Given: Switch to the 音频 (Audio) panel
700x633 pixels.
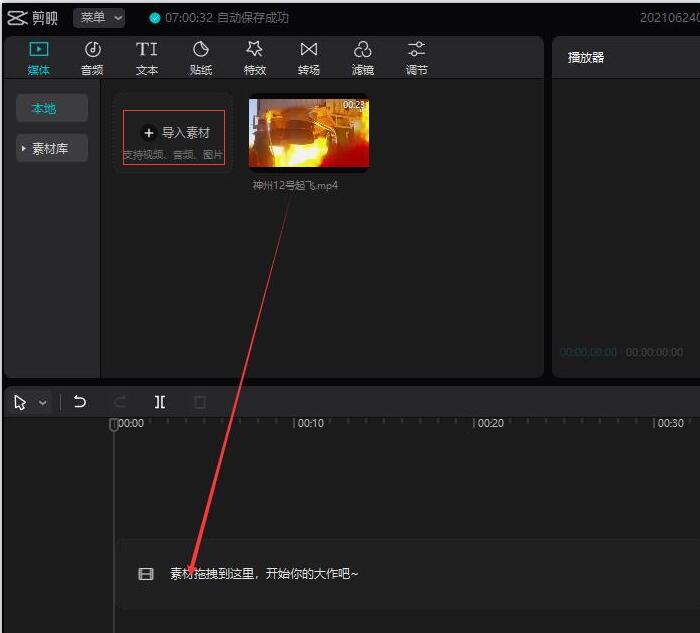Looking at the screenshot, I should [92, 58].
